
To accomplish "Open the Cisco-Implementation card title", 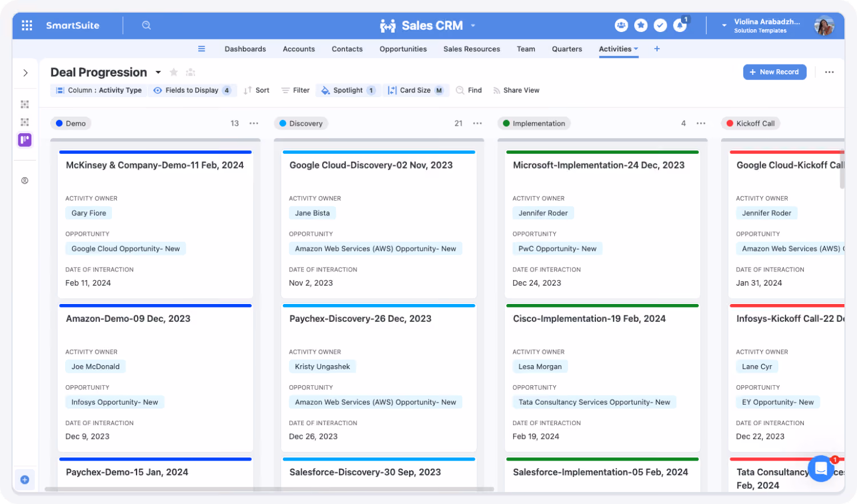I will [590, 319].
